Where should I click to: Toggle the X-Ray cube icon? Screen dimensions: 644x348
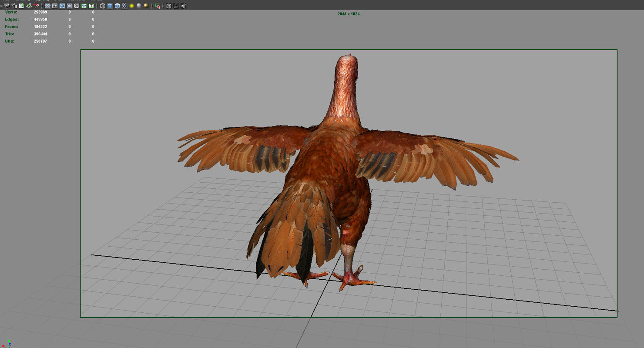click(x=169, y=6)
